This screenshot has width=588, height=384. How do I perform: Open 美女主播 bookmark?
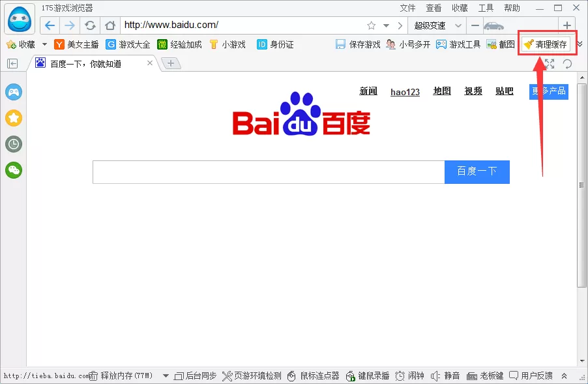pos(76,44)
